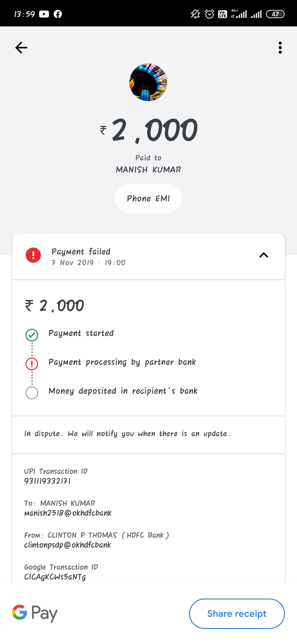Tap the Google Pay logo
The image size is (297, 644).
35,613
